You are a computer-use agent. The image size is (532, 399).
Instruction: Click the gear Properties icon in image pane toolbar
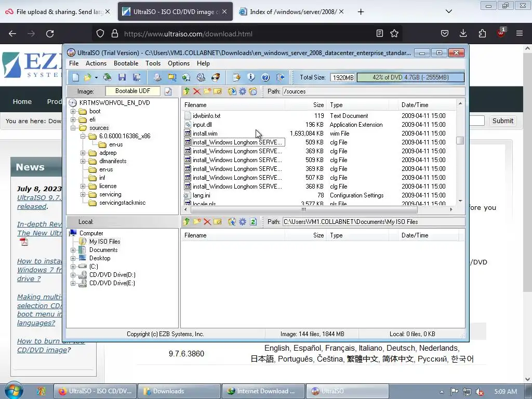(x=243, y=91)
